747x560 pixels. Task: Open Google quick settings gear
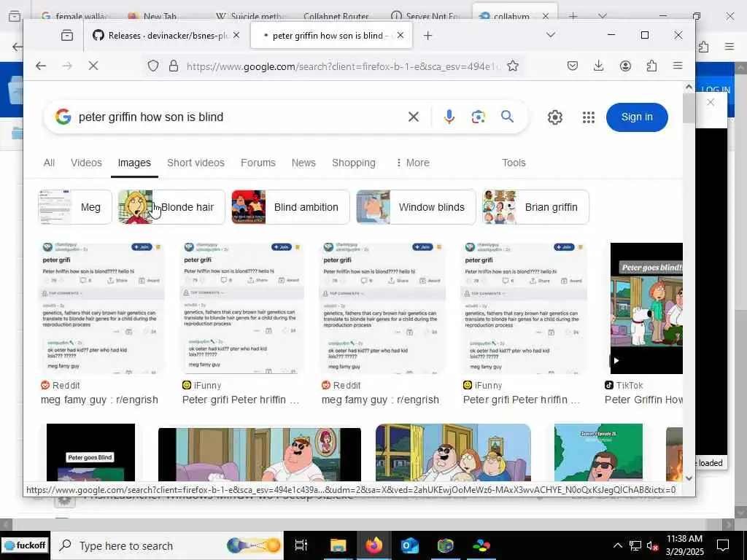(555, 117)
